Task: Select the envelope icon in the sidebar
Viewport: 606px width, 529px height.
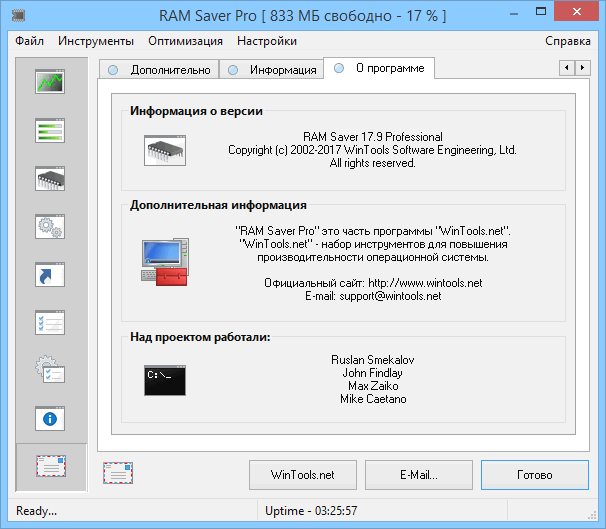Action: [51, 466]
